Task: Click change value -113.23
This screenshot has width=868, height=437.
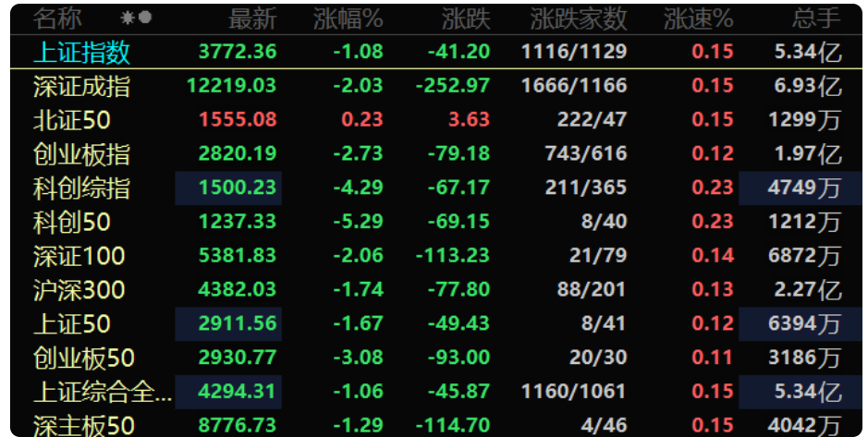Action: (x=453, y=256)
